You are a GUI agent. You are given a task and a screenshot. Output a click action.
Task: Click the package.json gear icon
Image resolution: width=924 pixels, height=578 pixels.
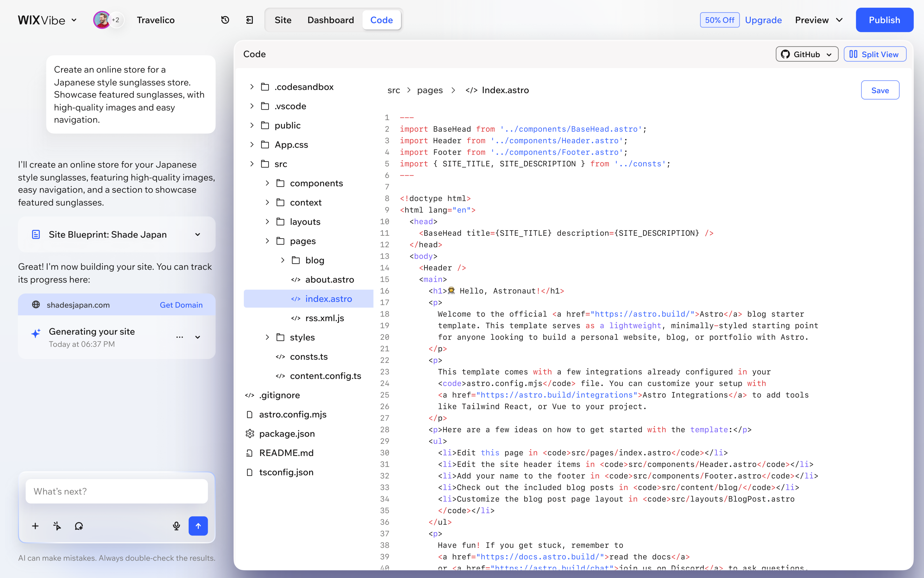[x=250, y=433]
